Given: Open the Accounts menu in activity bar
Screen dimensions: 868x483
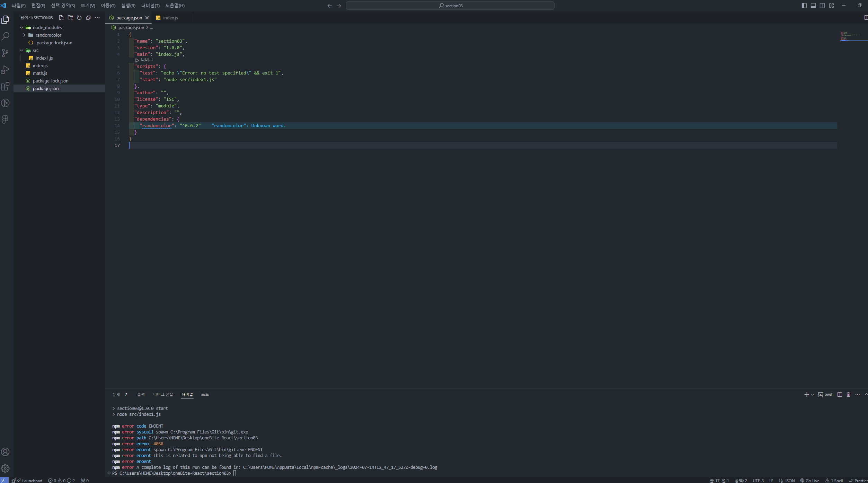Looking at the screenshot, I should click(x=5, y=452).
